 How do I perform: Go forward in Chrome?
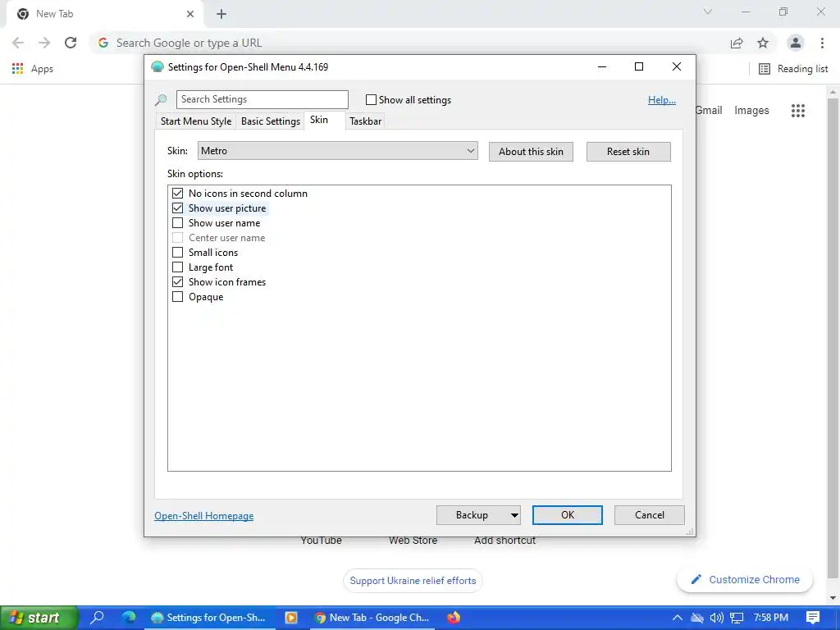pyautogui.click(x=44, y=43)
